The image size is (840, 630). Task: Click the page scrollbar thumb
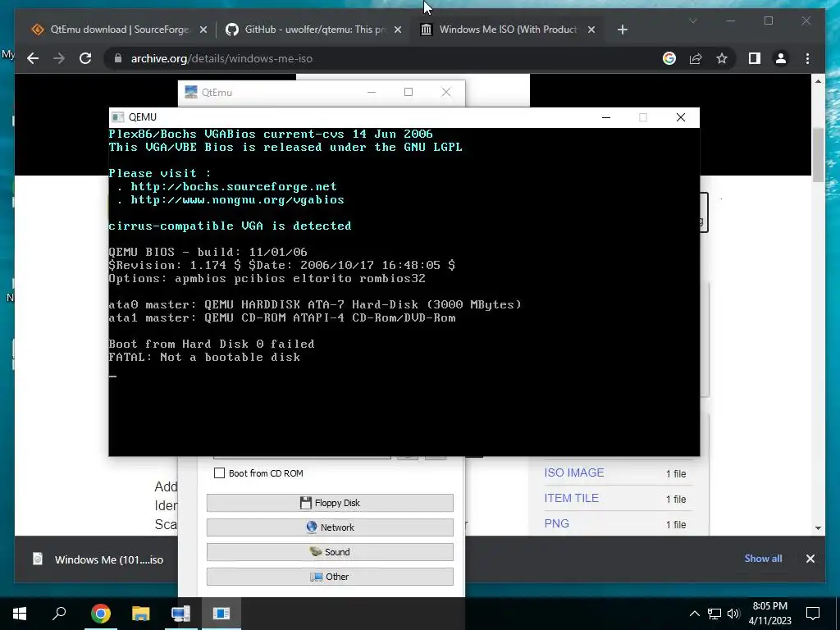click(818, 155)
